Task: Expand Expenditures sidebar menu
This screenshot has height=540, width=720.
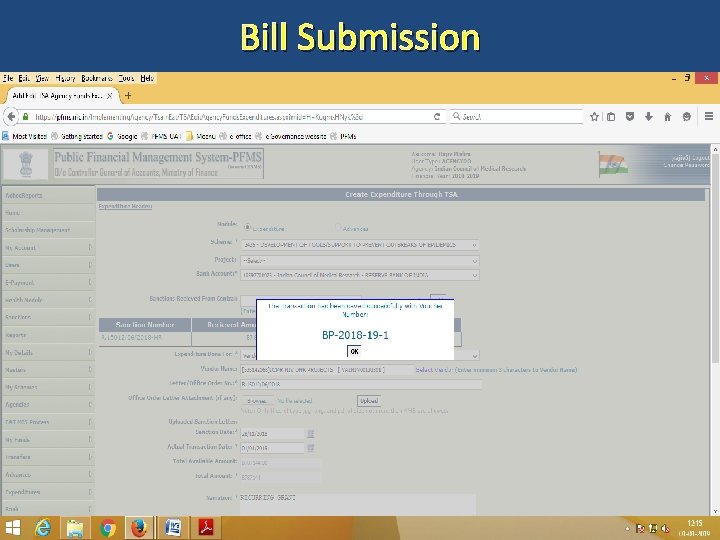Action: pos(48,492)
